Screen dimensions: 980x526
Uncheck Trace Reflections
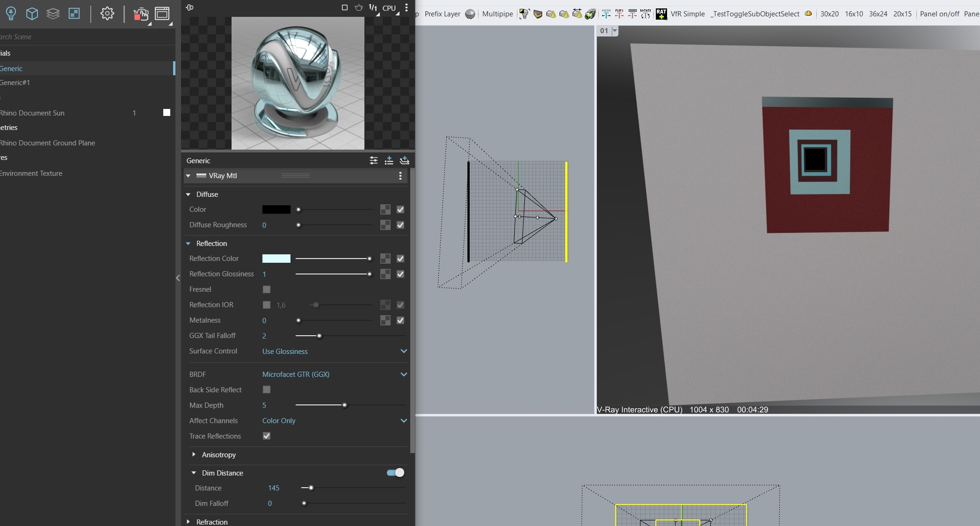click(x=267, y=436)
